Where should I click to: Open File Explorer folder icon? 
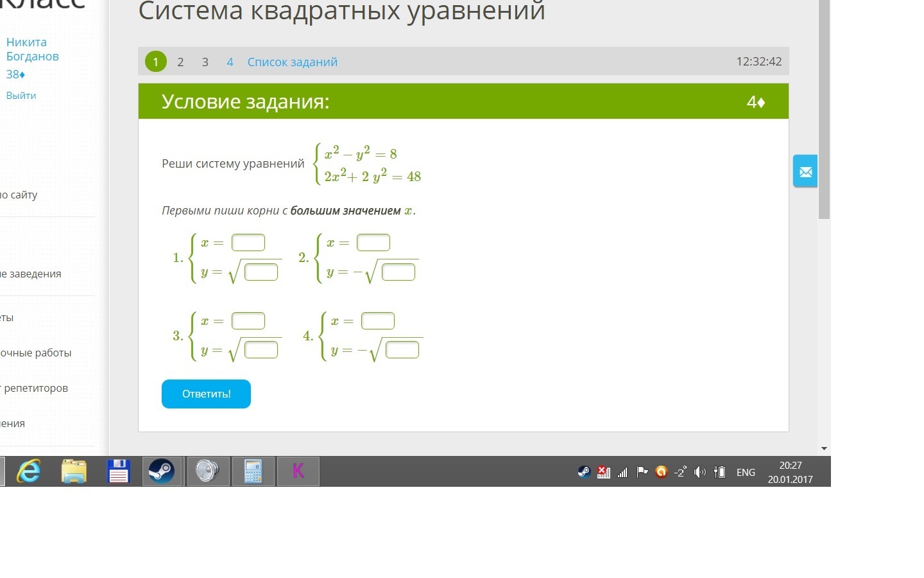(74, 471)
